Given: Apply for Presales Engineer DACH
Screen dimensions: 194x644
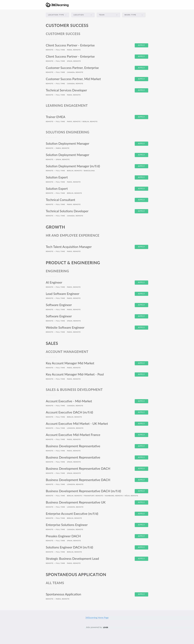Looking at the screenshot, I should pyautogui.click(x=141, y=536).
